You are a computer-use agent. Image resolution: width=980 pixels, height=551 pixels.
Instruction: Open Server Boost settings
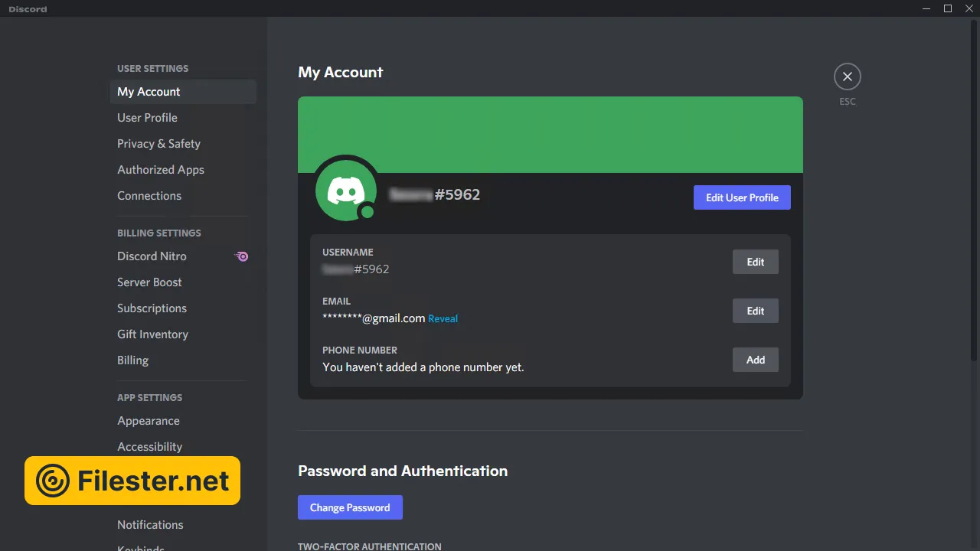tap(149, 282)
